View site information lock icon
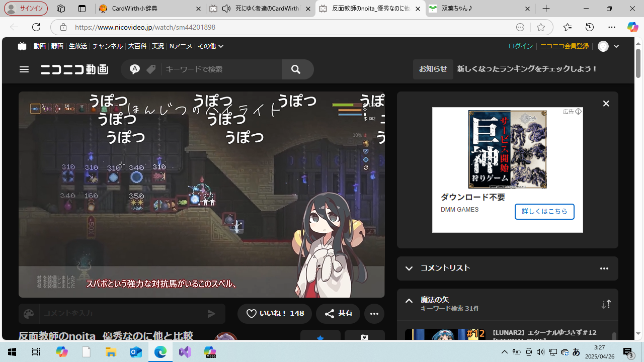Image resolution: width=644 pixels, height=362 pixels. pyautogui.click(x=63, y=27)
